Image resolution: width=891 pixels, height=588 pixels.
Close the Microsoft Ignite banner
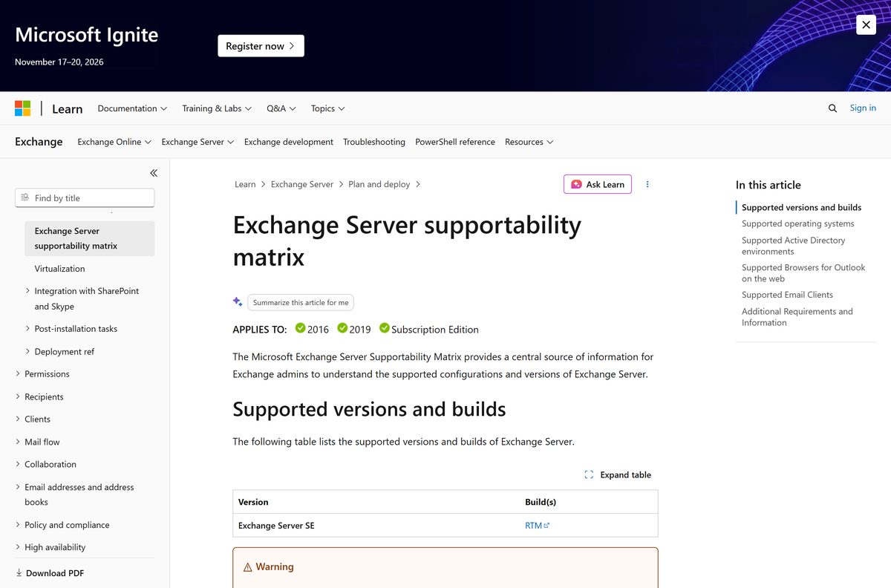(866, 24)
